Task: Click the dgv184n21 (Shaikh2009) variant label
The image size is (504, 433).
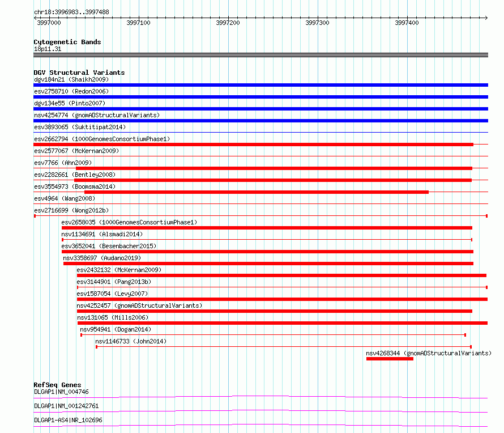Action: click(71, 79)
